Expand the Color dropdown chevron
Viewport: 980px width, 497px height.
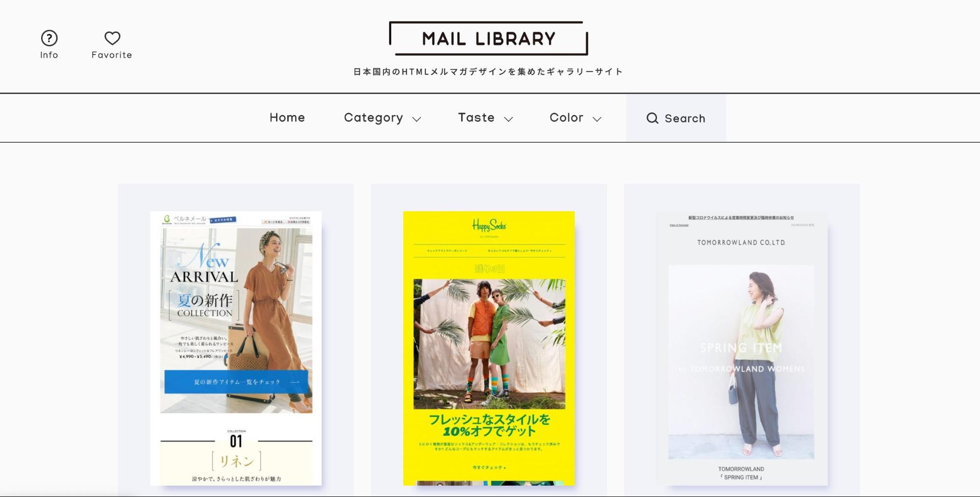(597, 119)
